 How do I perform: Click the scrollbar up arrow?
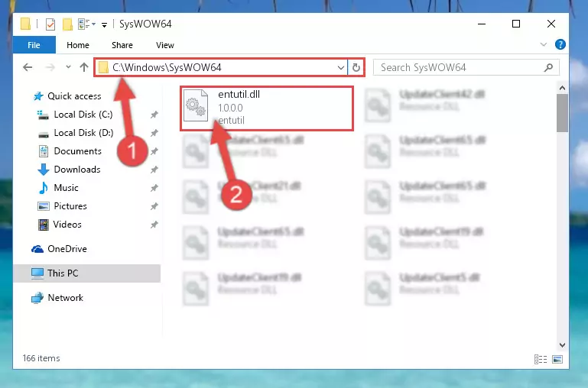click(x=562, y=88)
